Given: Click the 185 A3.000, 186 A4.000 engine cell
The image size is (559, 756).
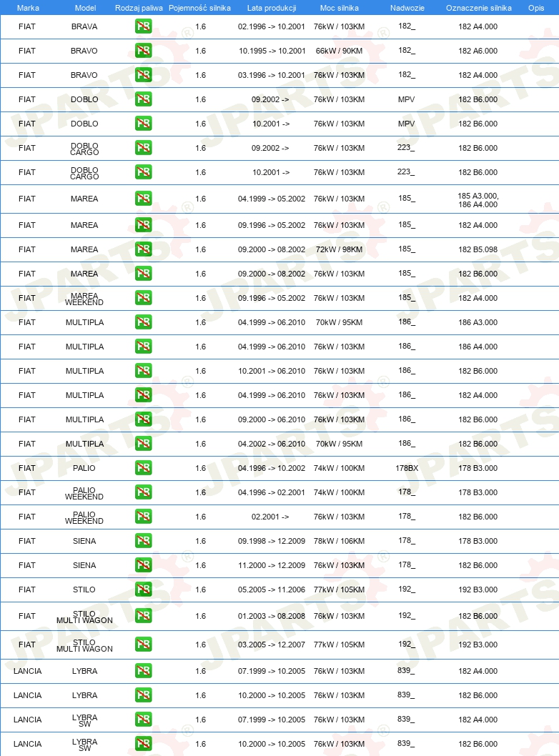Looking at the screenshot, I should click(x=478, y=200).
